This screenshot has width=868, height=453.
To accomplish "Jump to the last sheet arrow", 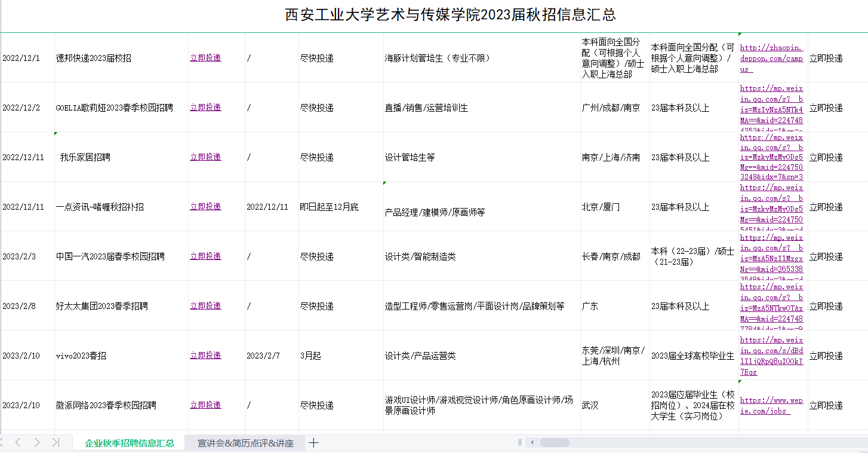I will tap(56, 442).
